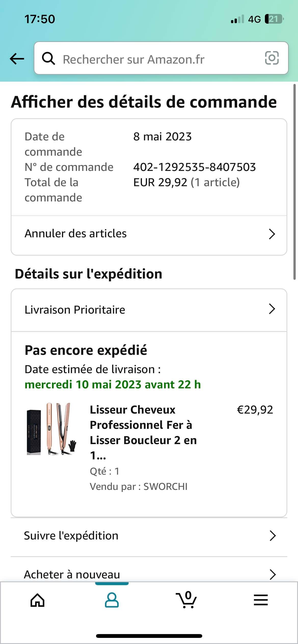The width and height of the screenshot is (298, 644).
Task: Select Livraison Prioritaire row
Action: pos(75,310)
